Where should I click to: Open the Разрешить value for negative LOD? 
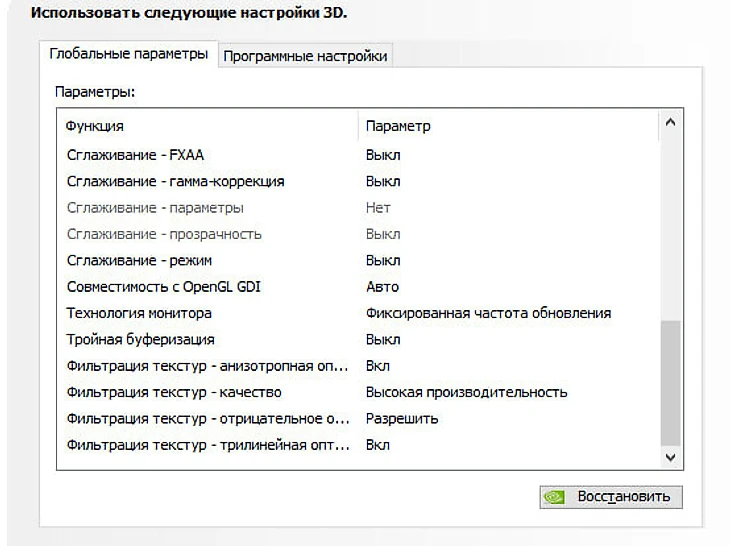(x=402, y=418)
